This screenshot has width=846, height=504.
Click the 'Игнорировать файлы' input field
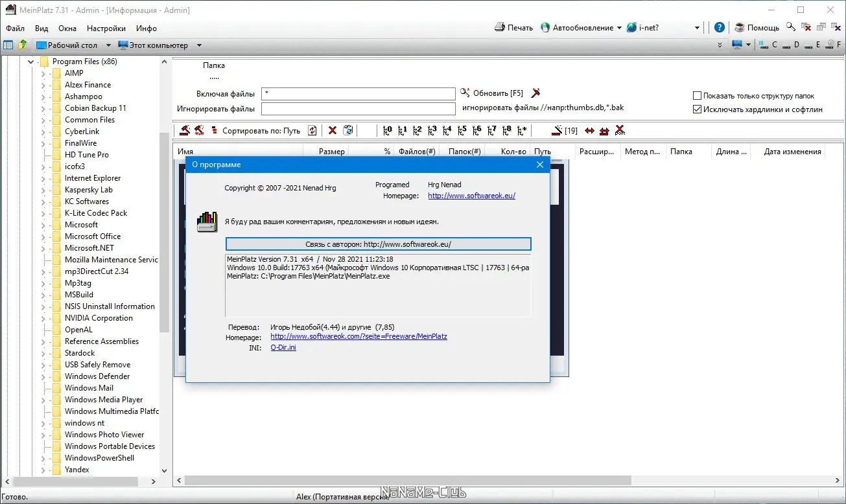tap(358, 109)
